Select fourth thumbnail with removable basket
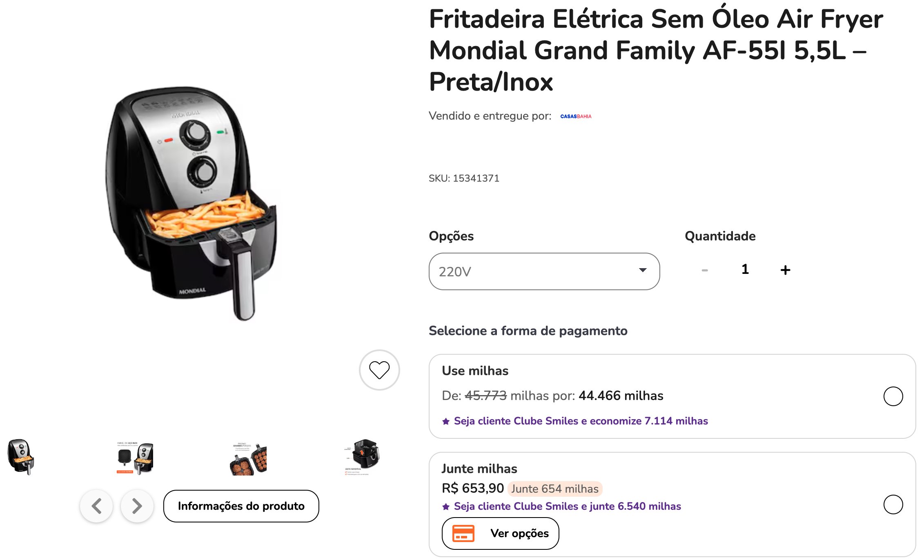Viewport: 924px width, 560px height. tap(362, 457)
